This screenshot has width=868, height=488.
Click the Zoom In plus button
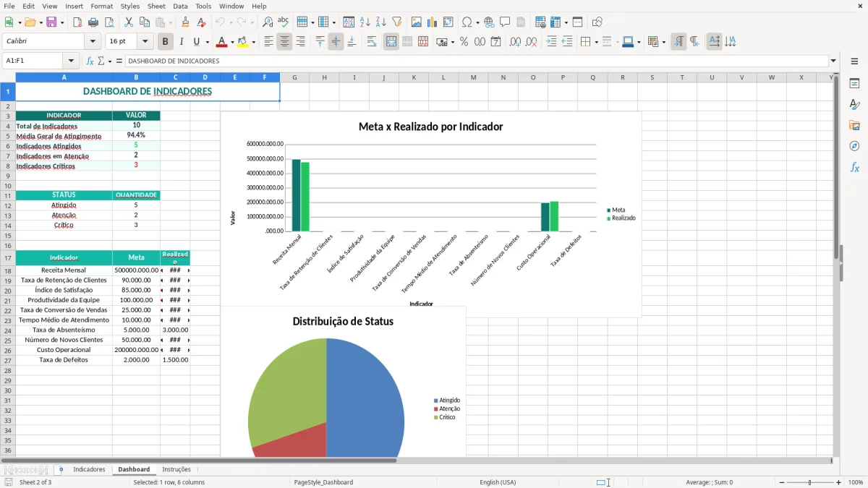click(x=839, y=482)
